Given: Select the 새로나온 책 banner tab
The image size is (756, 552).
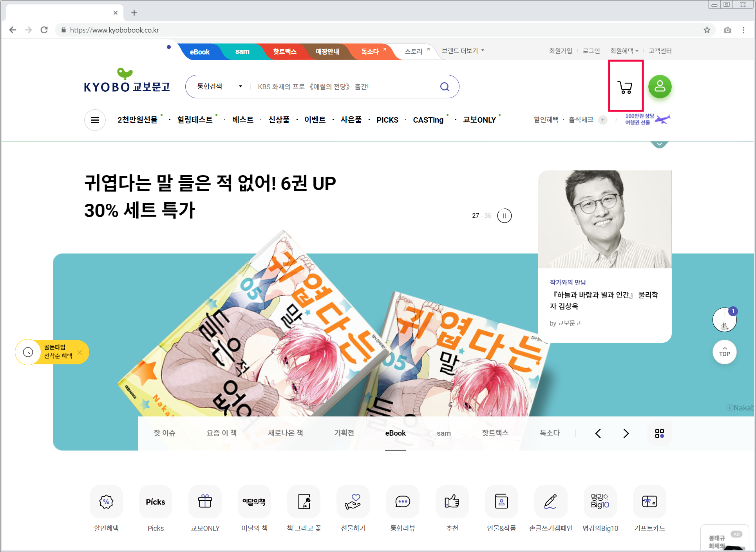Looking at the screenshot, I should pyautogui.click(x=286, y=433).
